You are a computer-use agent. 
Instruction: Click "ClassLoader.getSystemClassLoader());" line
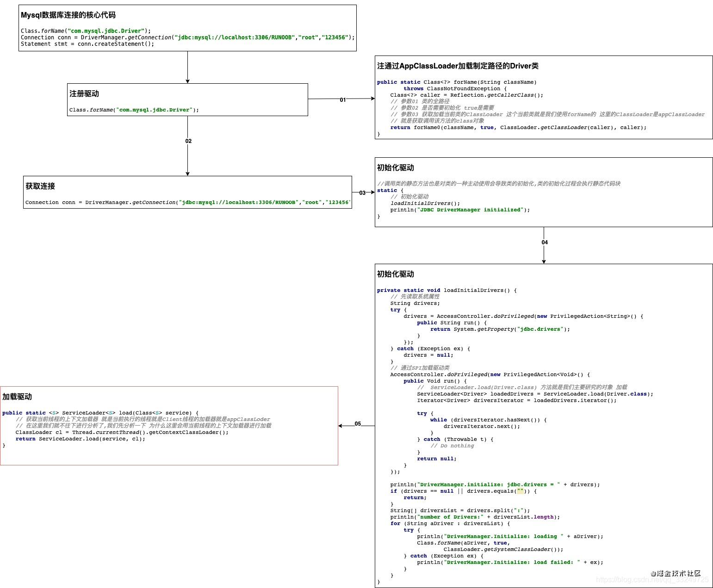coord(503,549)
